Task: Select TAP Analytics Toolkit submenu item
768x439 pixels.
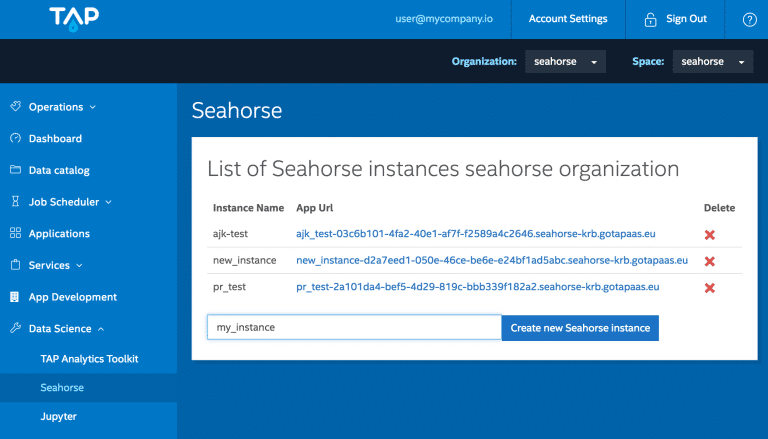Action: point(89,359)
